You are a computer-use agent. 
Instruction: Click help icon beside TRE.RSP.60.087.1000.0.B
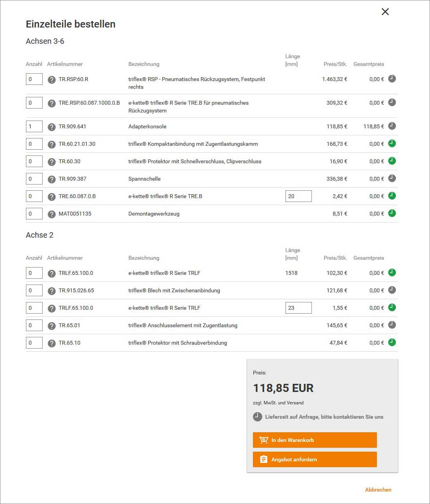coord(52,103)
